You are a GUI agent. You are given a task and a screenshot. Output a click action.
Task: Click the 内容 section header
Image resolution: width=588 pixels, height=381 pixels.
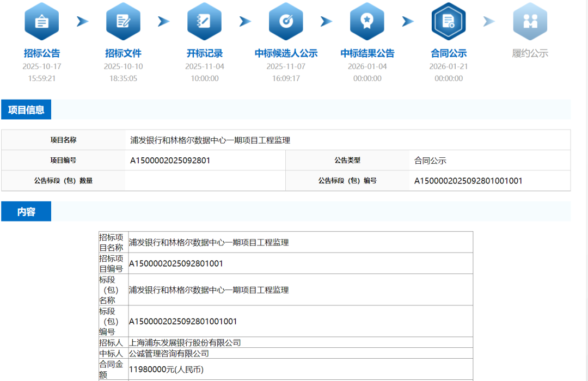pos(26,212)
